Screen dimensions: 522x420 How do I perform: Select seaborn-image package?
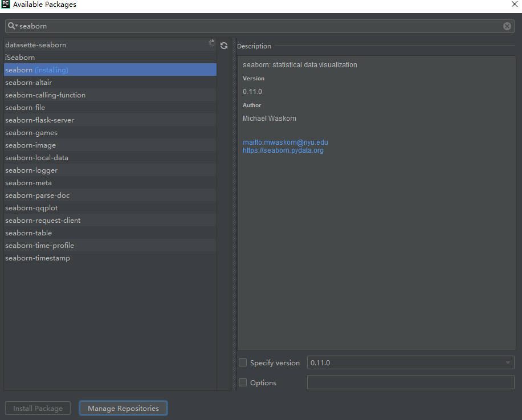[x=110, y=145]
